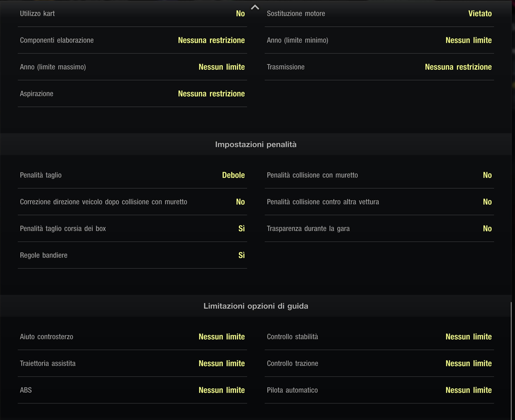This screenshot has width=515, height=420.
Task: Open Penalità taglio Debole value selector
Action: [233, 175]
